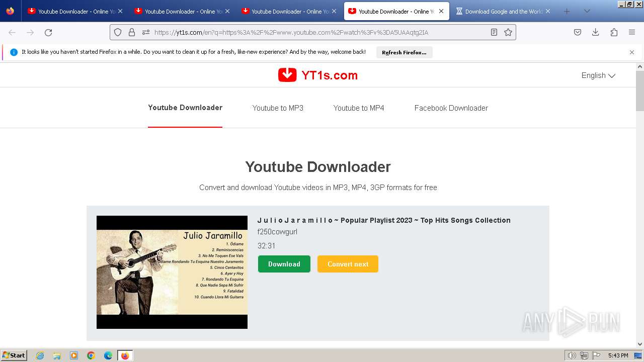
Task: Click the yellow Convert next button
Action: [x=348, y=264]
